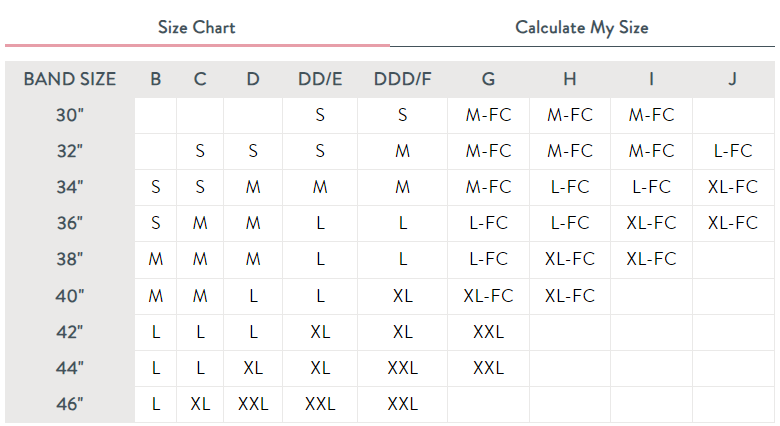780x426 pixels.
Task: Click the 44" row D column XL cell
Action: pos(253,368)
